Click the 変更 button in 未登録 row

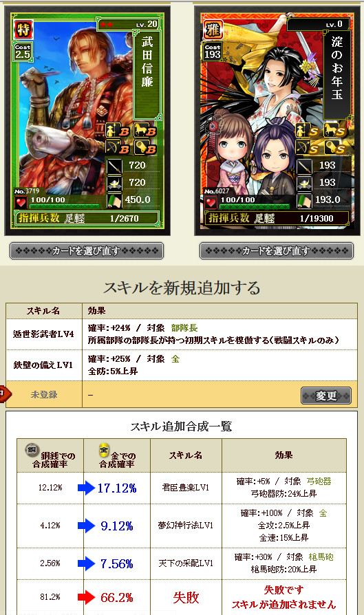325,396
